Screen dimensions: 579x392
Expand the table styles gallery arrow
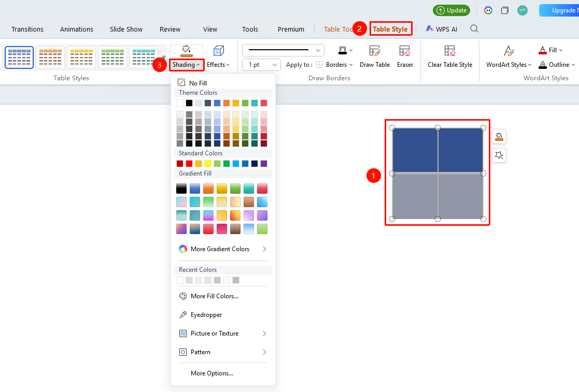(x=164, y=57)
